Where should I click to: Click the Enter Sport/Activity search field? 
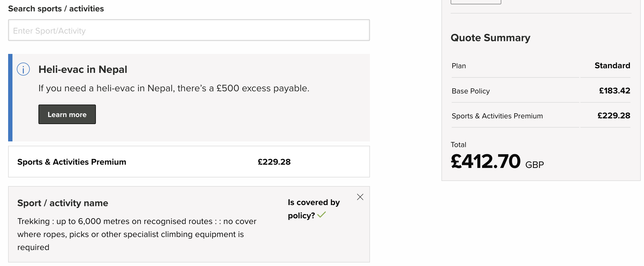pyautogui.click(x=189, y=30)
